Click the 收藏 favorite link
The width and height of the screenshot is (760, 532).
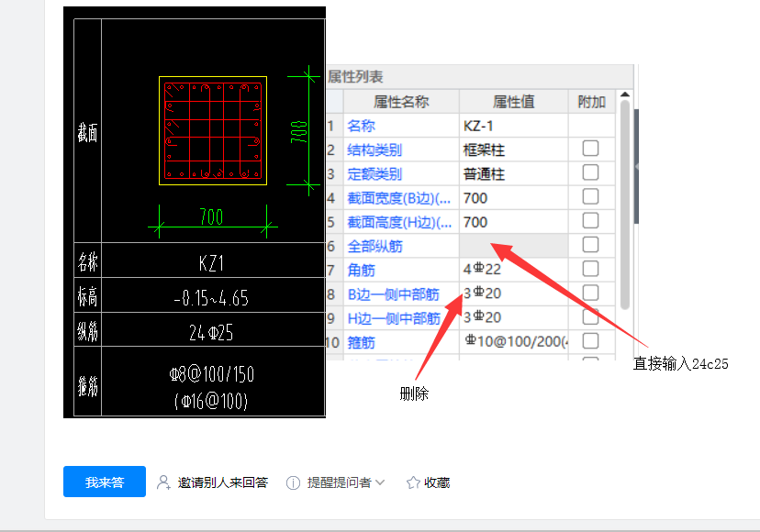click(437, 482)
